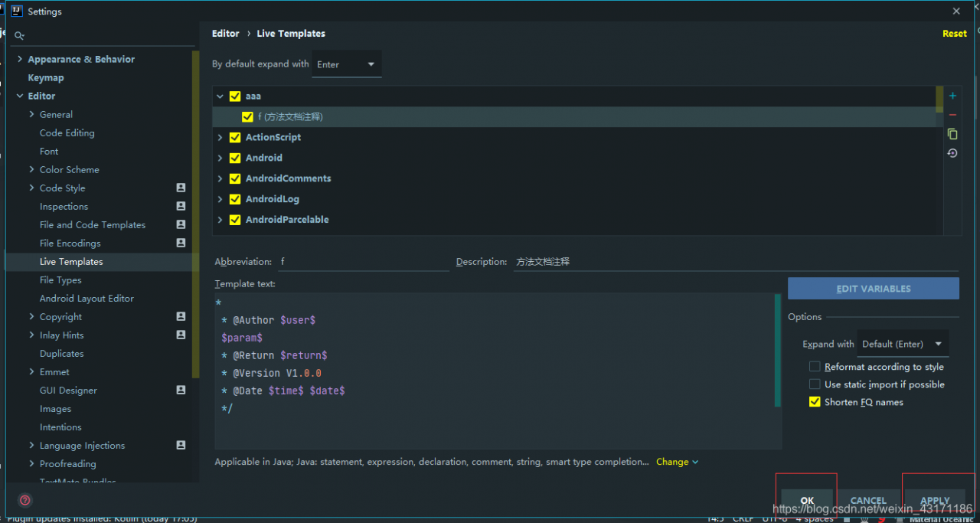Viewport: 980px width, 523px height.
Task: Open the Code Editing settings page
Action: click(x=67, y=132)
